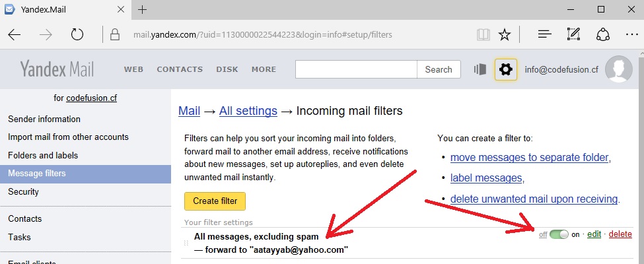Delete the forward filter

pos(620,234)
